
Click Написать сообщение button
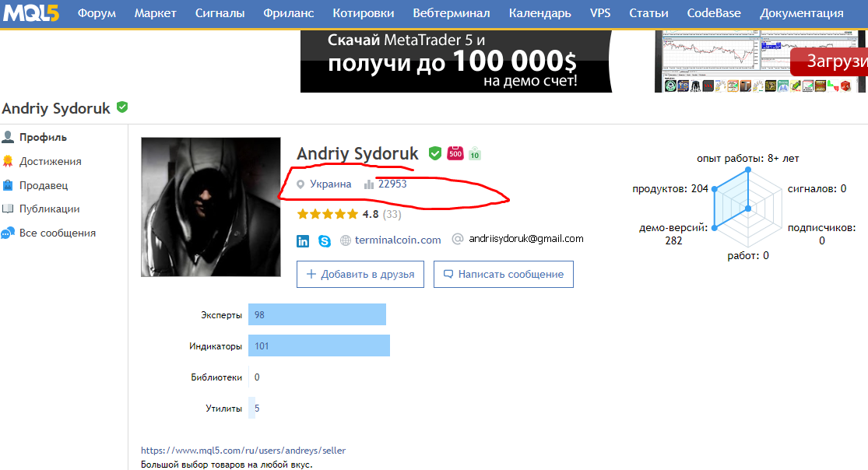tap(504, 274)
